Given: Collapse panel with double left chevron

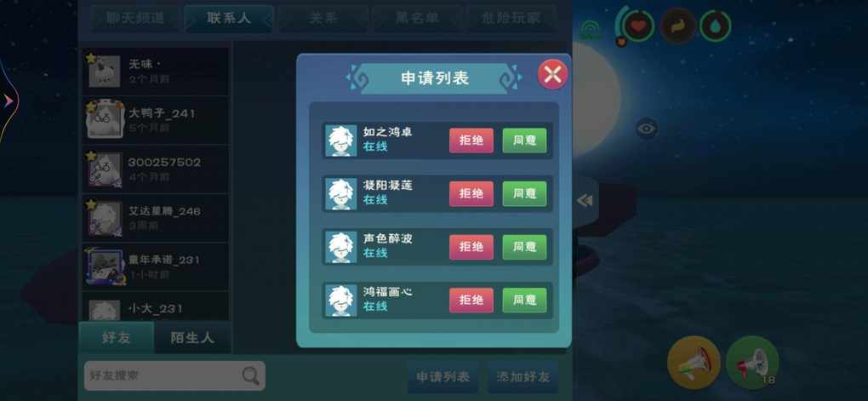Looking at the screenshot, I should pyautogui.click(x=585, y=201).
